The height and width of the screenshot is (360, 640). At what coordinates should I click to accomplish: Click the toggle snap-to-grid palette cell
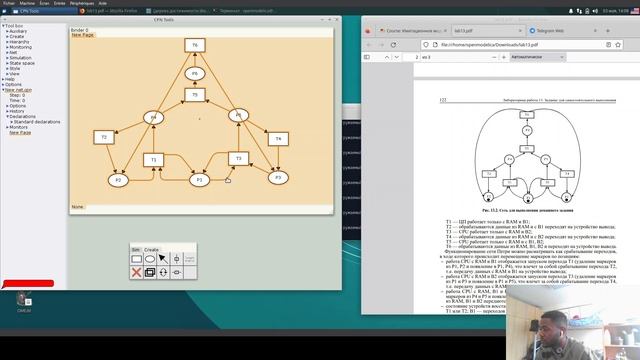pyautogui.click(x=190, y=259)
